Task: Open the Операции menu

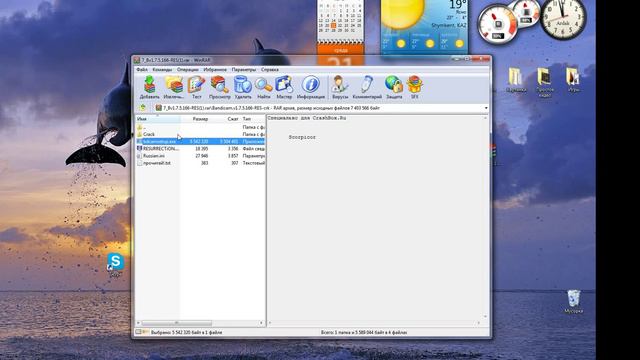Action: tap(188, 70)
